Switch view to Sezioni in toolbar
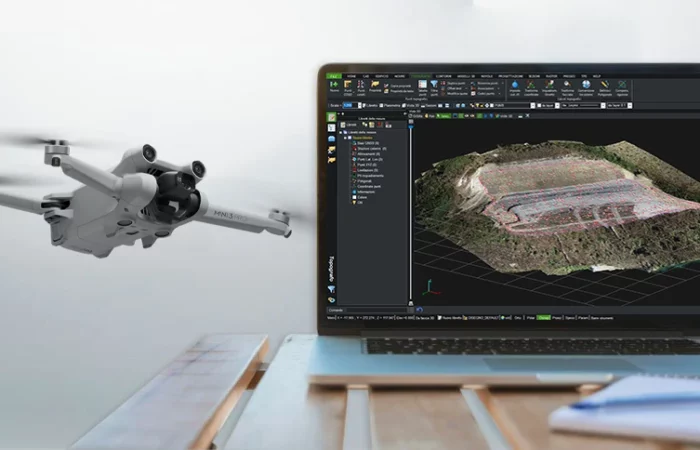The width and height of the screenshot is (700, 450). click(429, 105)
